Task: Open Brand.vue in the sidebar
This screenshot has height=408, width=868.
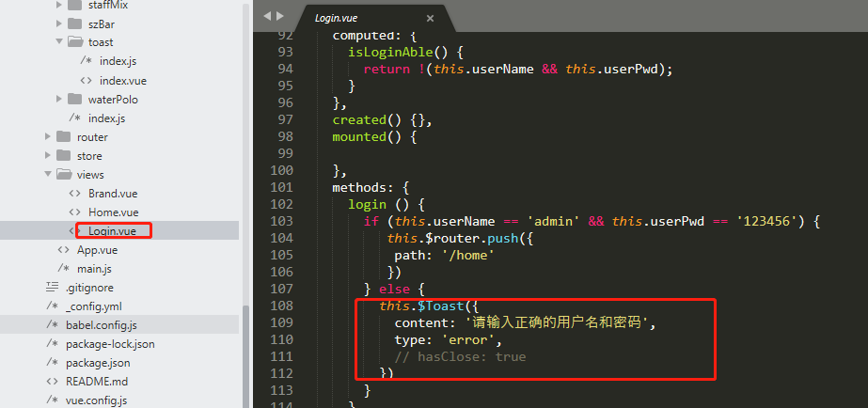Action: pyautogui.click(x=113, y=194)
